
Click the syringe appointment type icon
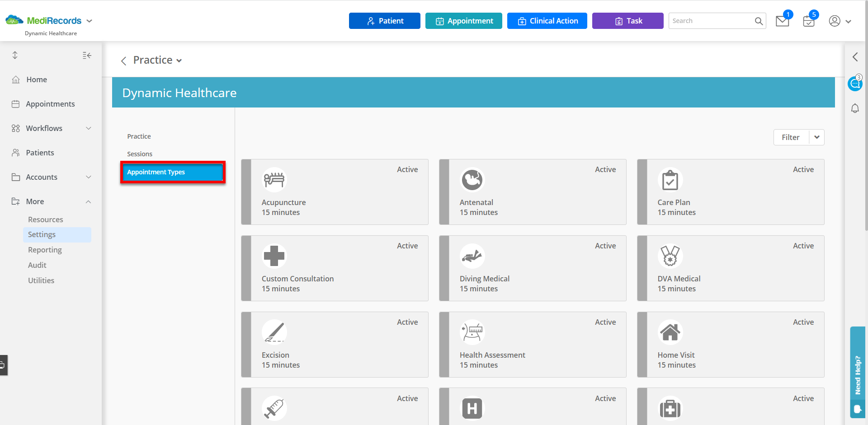274,409
